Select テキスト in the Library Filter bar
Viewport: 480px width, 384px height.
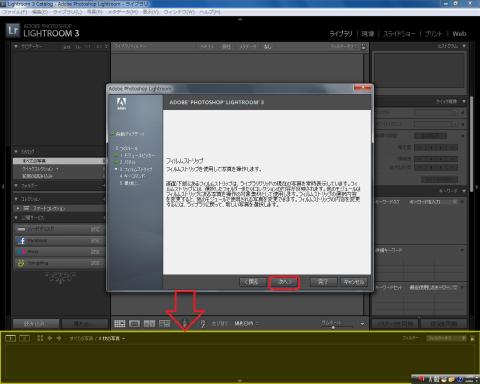[x=206, y=47]
